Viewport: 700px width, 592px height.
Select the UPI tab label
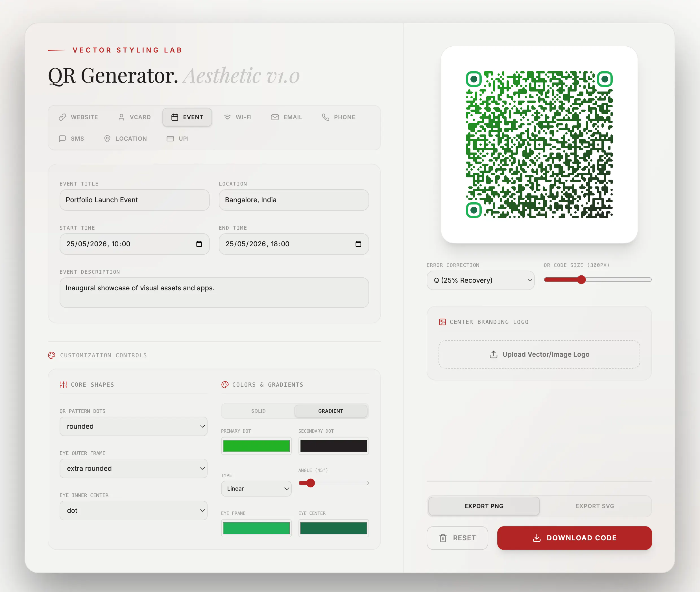point(184,139)
